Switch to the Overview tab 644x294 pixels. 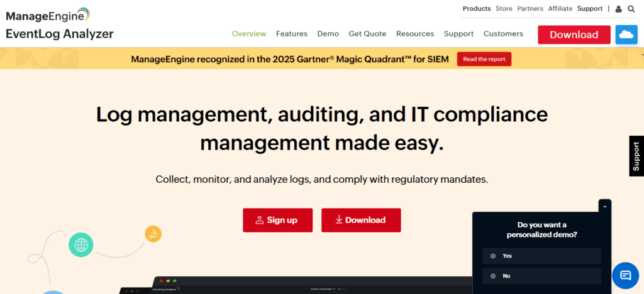click(249, 34)
